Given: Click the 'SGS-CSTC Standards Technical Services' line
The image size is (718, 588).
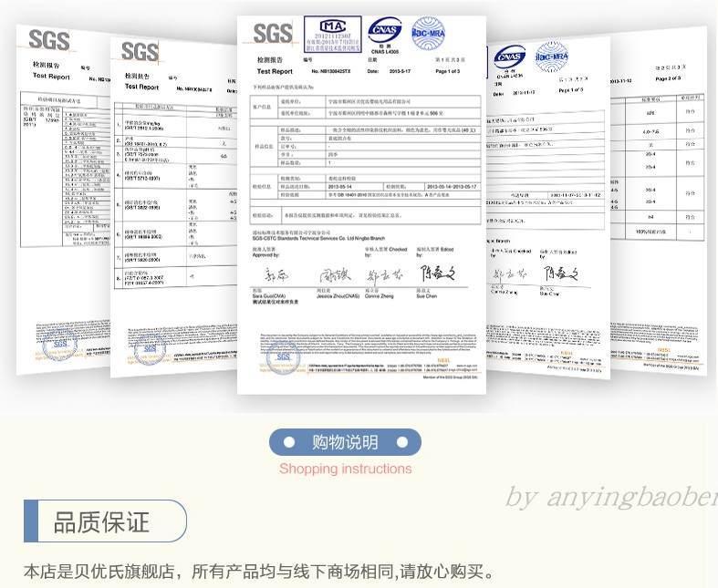Looking at the screenshot, I should tap(318, 239).
